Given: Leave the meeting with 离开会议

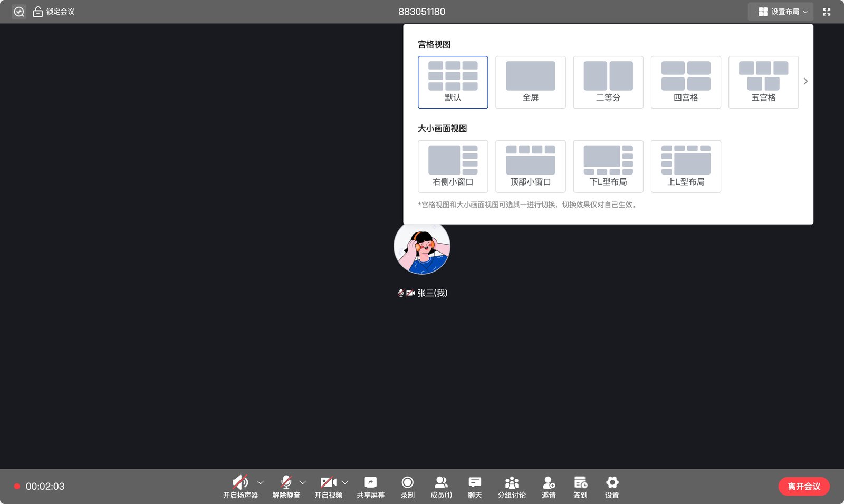Looking at the screenshot, I should point(804,486).
